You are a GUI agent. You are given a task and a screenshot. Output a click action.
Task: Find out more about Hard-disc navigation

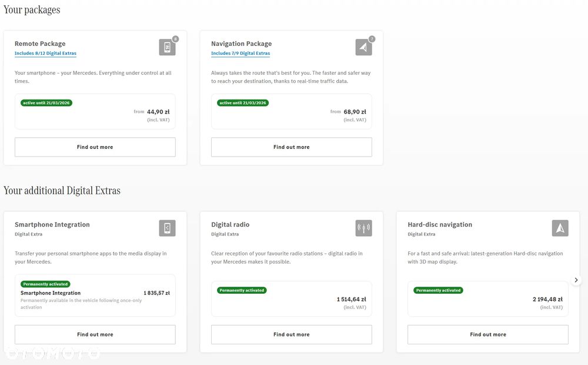click(x=488, y=334)
